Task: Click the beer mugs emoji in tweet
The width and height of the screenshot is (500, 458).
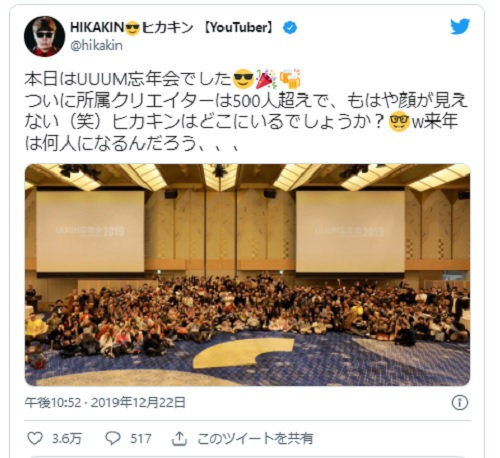Action: coord(290,79)
